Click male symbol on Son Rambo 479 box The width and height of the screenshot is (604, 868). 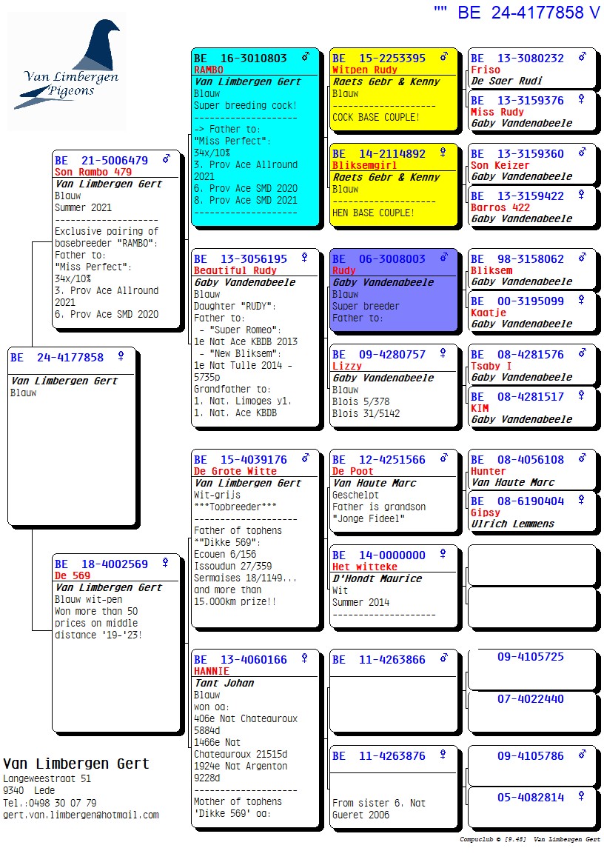167,158
